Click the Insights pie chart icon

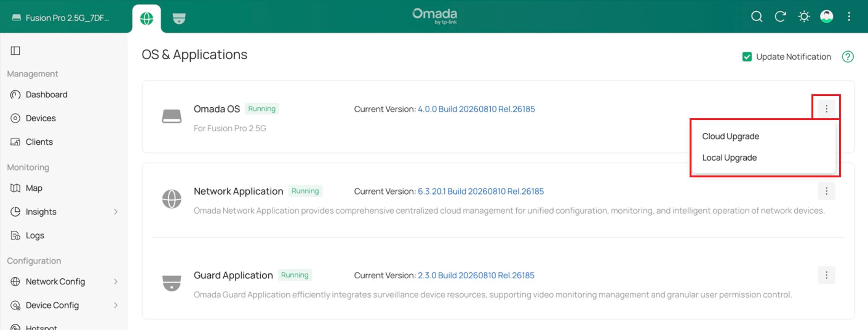[15, 212]
